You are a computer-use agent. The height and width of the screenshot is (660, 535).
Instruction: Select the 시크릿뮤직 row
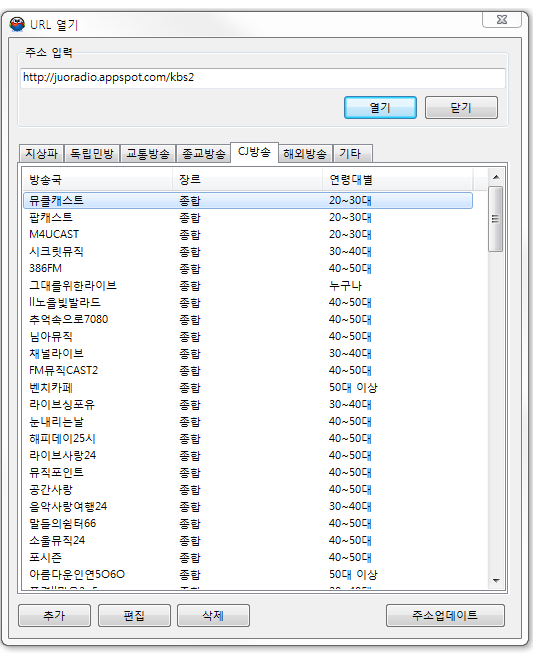pyautogui.click(x=248, y=252)
